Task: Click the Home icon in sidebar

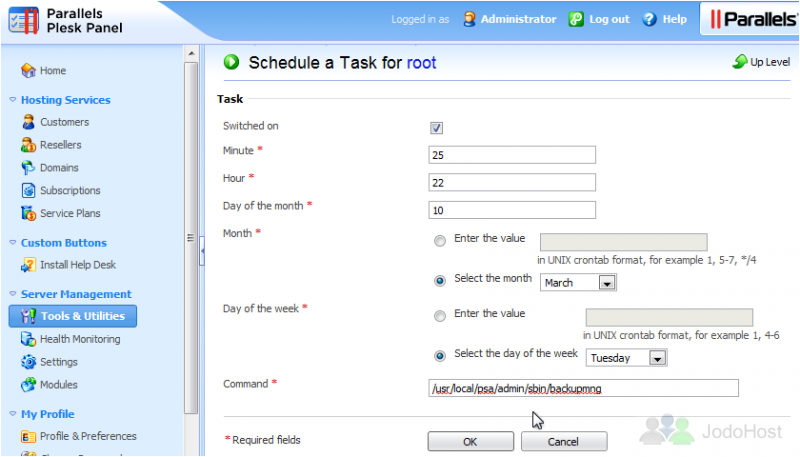Action: 28,70
